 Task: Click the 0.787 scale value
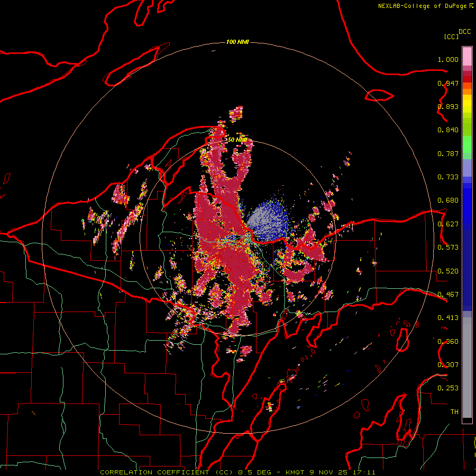[448, 153]
